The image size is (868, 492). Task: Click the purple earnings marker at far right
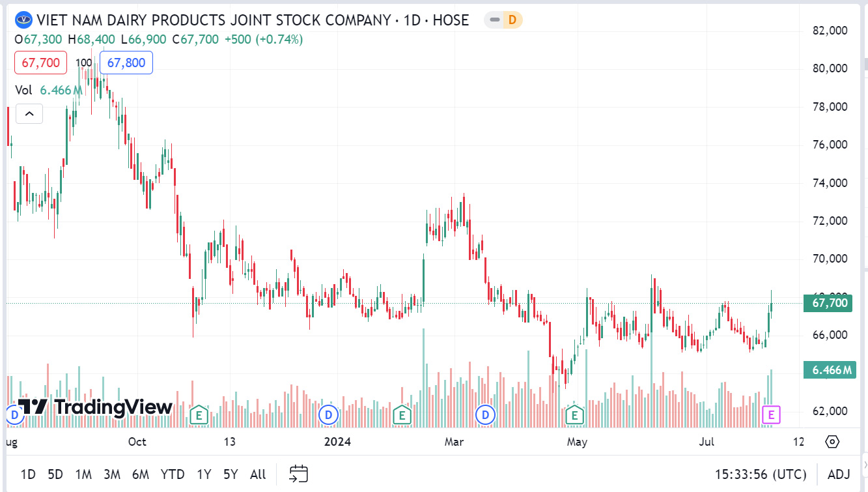[771, 414]
